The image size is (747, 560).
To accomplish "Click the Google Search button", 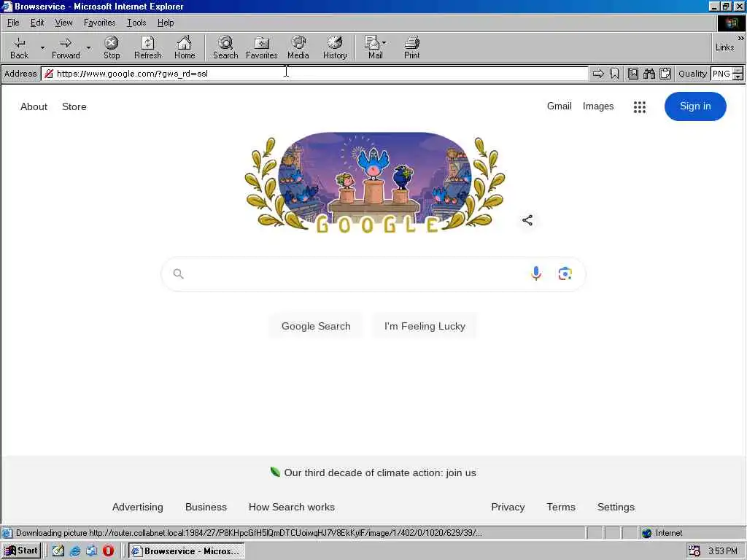I will click(316, 326).
